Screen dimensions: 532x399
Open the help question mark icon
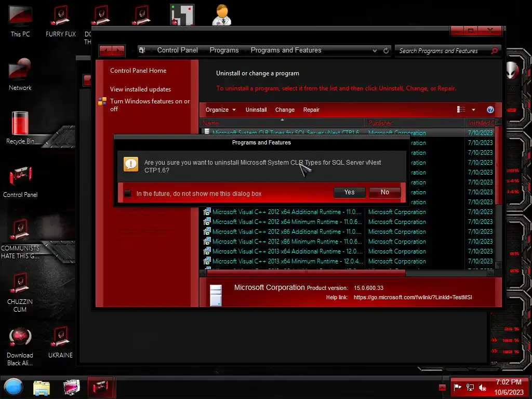click(490, 110)
